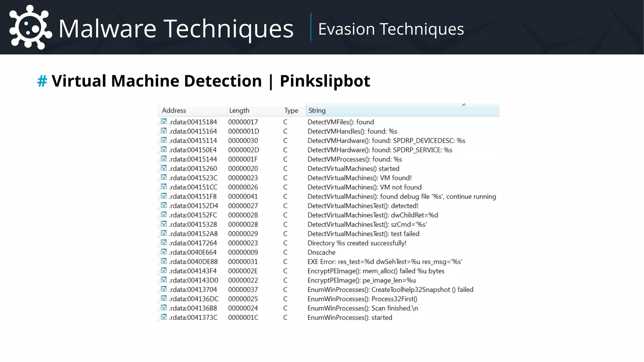Image resolution: width=644 pixels, height=362 pixels.
Task: Select string icon for .rdata:00415144 row
Action: (x=164, y=159)
